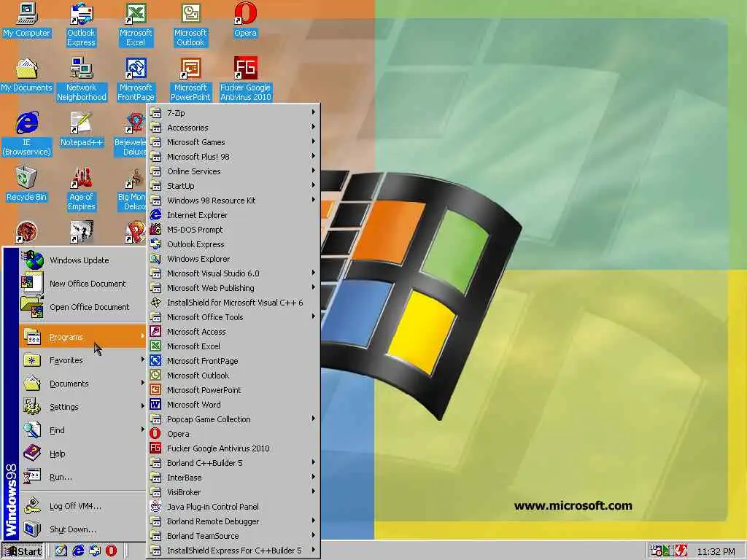Expand Borland TeamSource submenu
Screen dimensions: 747x560
[233, 536]
